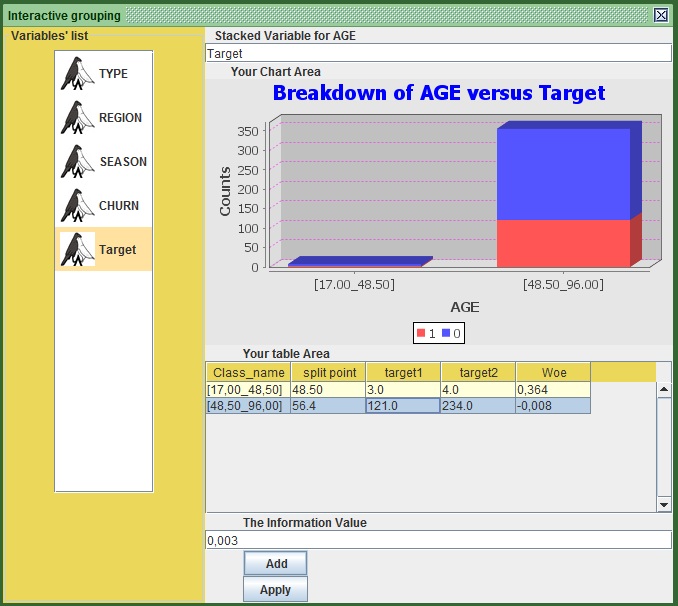Click the [17.00_48.50] axis label
Screen dimensions: 678x606
click(x=354, y=285)
